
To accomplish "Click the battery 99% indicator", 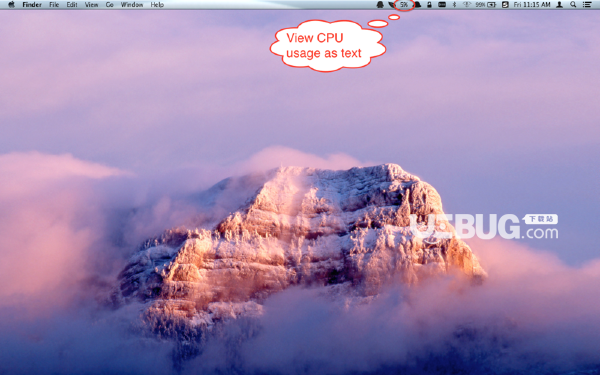I will click(x=486, y=5).
